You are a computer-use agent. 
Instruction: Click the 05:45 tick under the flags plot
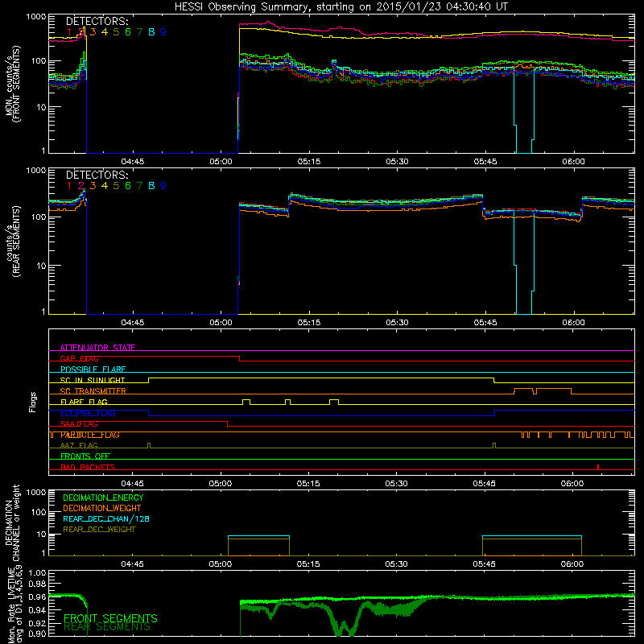pos(485,484)
